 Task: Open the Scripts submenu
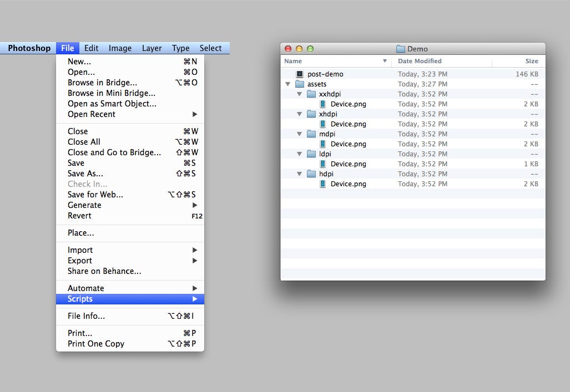[x=130, y=299]
